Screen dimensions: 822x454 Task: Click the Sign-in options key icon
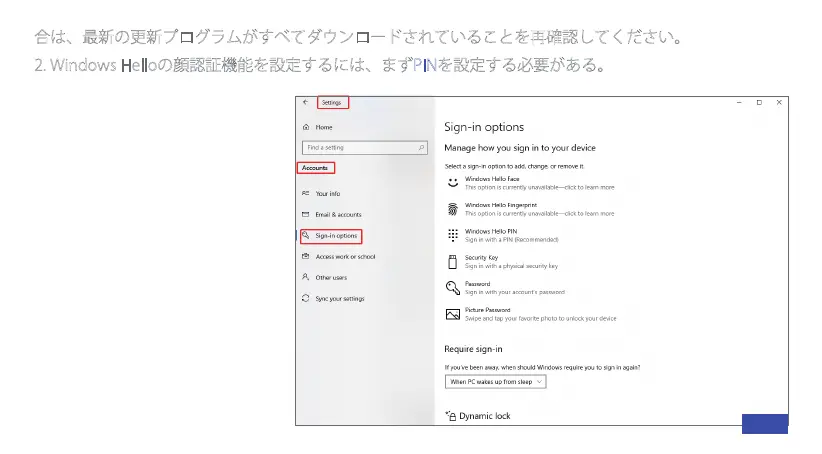tap(306, 235)
